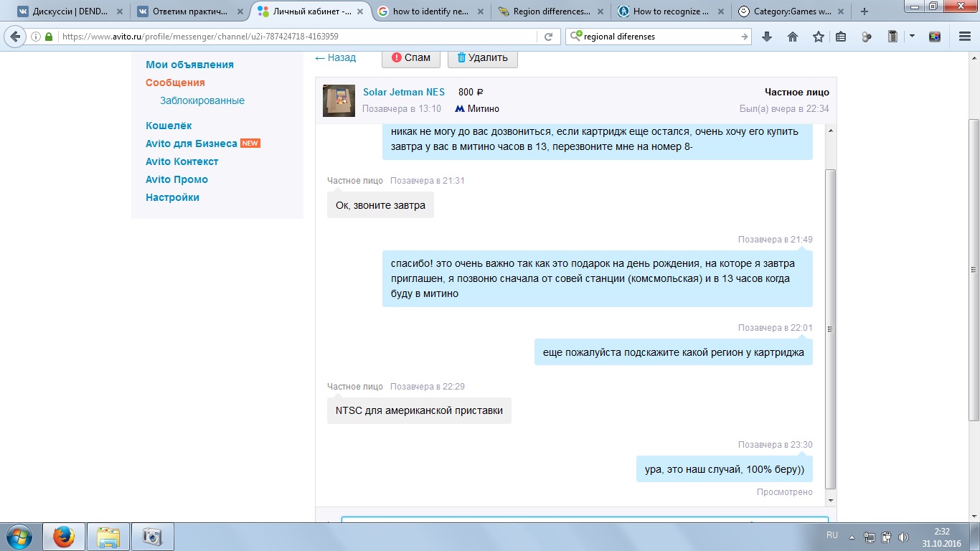This screenshot has height=551, width=980.
Task: Open the bookmarks list icon
Action: coord(841,37)
